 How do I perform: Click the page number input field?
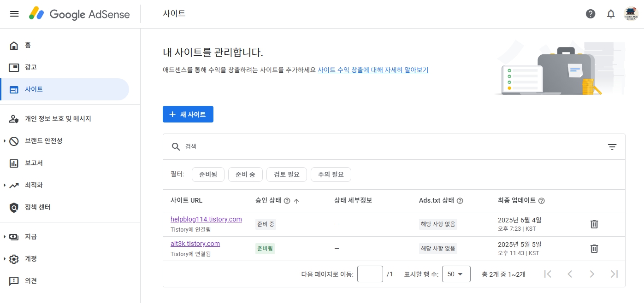pyautogui.click(x=370, y=274)
